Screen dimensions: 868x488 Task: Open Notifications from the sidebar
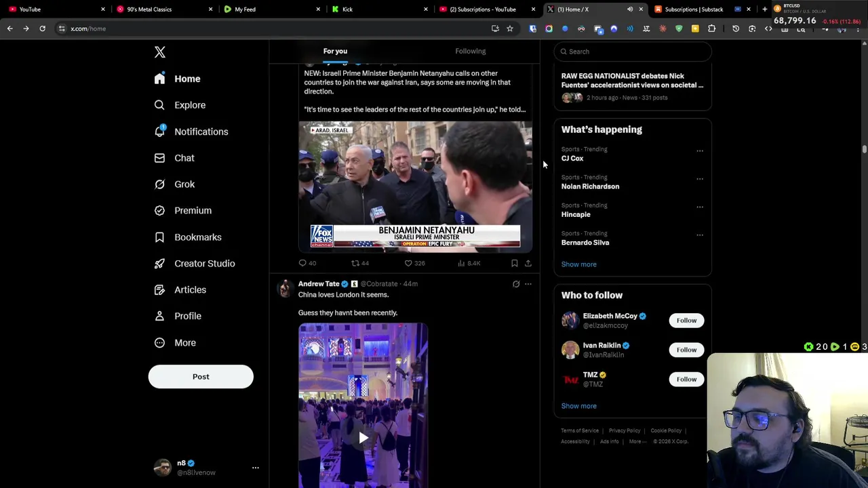pyautogui.click(x=191, y=131)
